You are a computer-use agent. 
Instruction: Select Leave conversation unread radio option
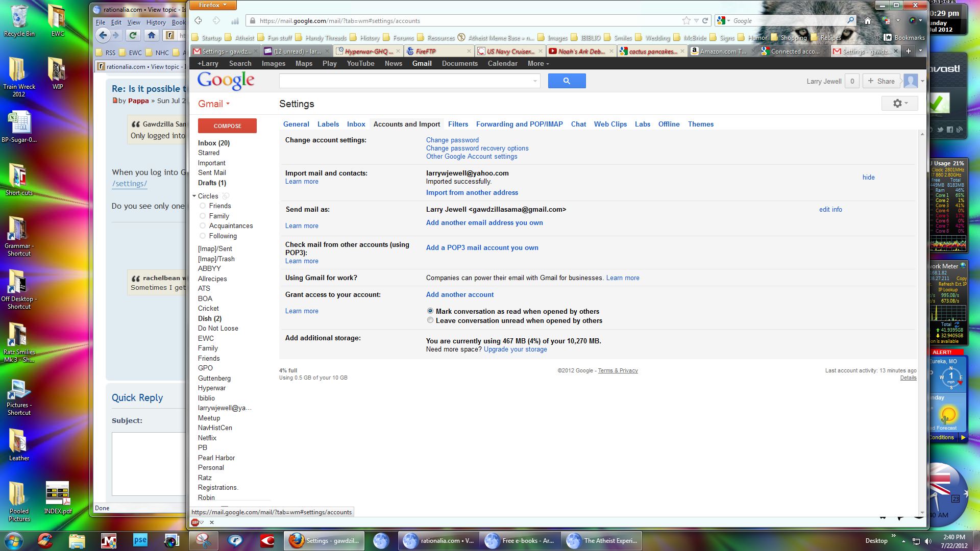(x=430, y=320)
